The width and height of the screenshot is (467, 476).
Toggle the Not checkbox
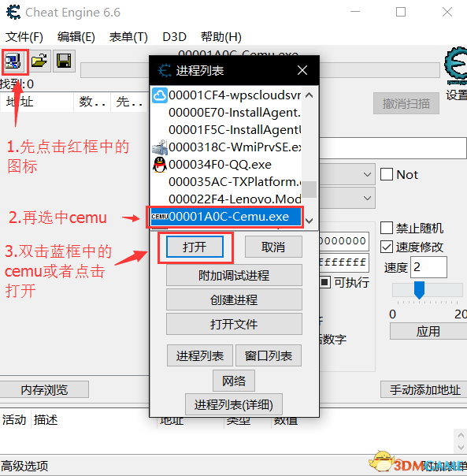click(x=387, y=174)
